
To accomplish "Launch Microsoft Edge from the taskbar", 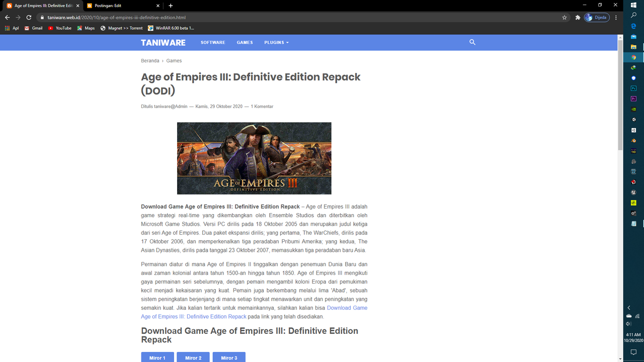I will tap(634, 26).
